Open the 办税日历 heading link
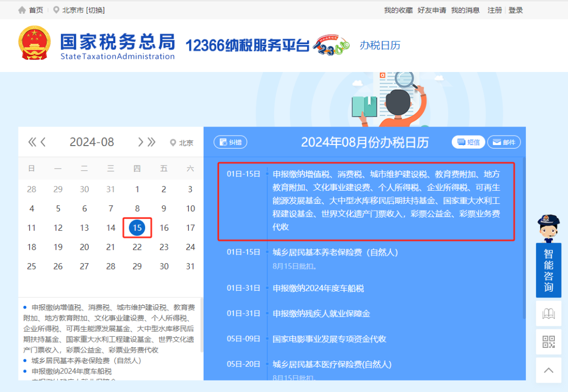This screenshot has height=392, width=568. click(380, 45)
